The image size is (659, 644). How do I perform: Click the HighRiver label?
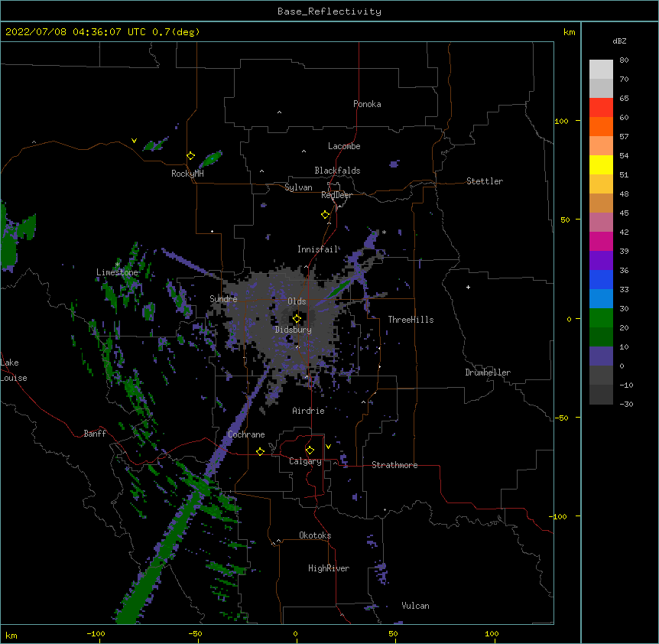click(329, 568)
